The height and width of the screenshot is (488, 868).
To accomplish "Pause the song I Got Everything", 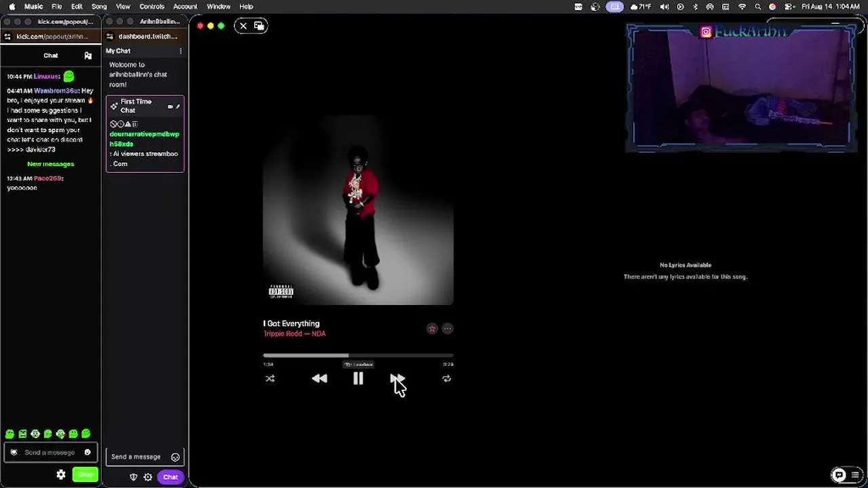I will click(358, 379).
